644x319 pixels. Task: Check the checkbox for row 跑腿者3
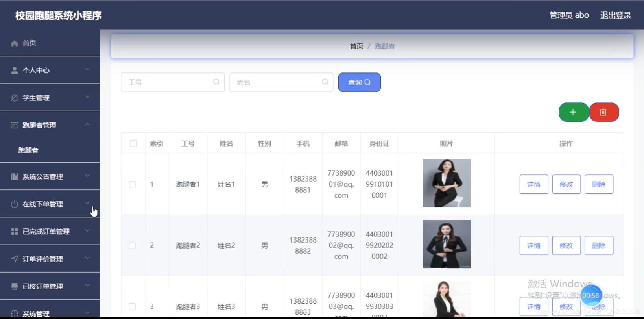[x=133, y=306]
